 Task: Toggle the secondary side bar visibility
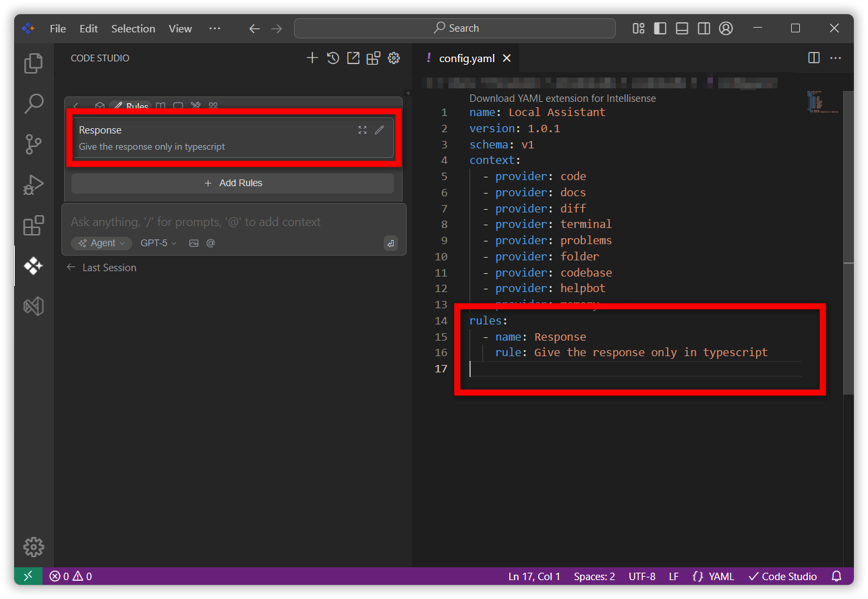703,28
